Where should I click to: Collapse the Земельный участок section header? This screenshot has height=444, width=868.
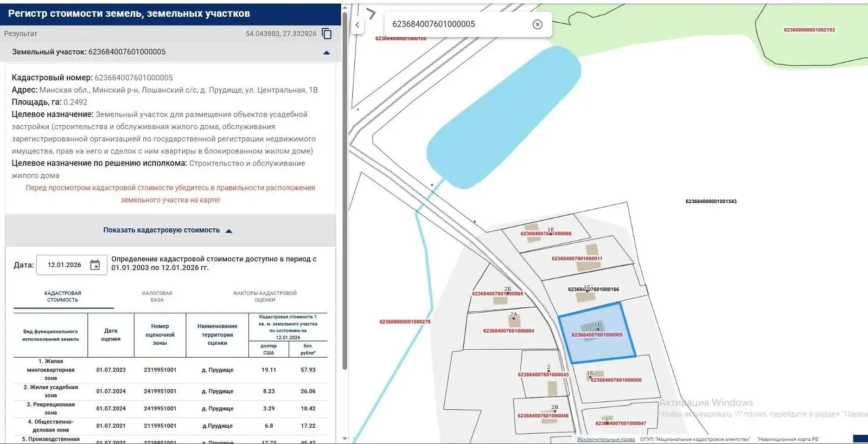[326, 53]
